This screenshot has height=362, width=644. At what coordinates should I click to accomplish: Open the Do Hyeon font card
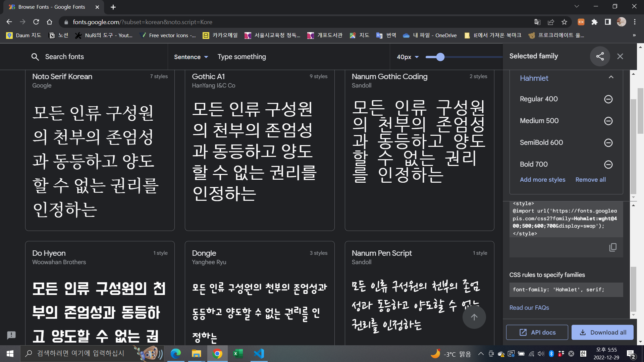[x=100, y=293]
